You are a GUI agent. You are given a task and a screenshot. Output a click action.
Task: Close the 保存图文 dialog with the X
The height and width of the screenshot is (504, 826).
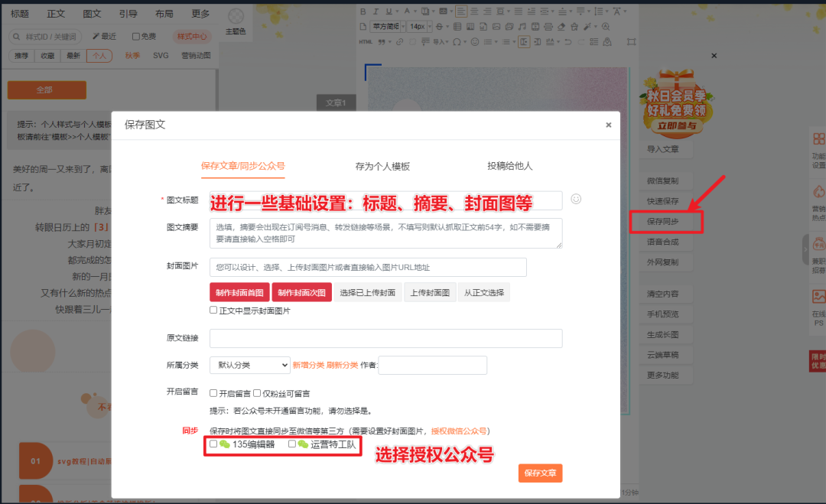click(609, 125)
